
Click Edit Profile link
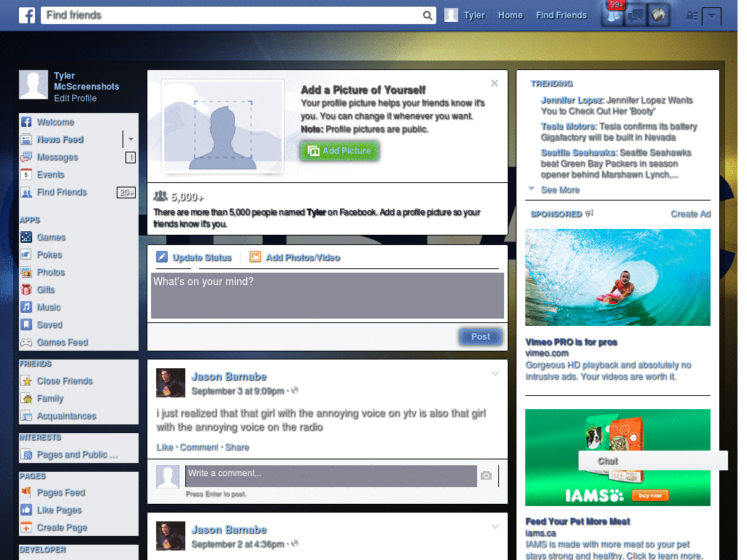(75, 98)
